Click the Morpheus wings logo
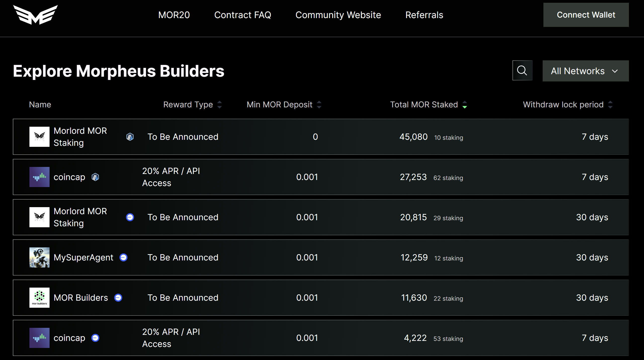Image resolution: width=644 pixels, height=360 pixels. pyautogui.click(x=35, y=15)
